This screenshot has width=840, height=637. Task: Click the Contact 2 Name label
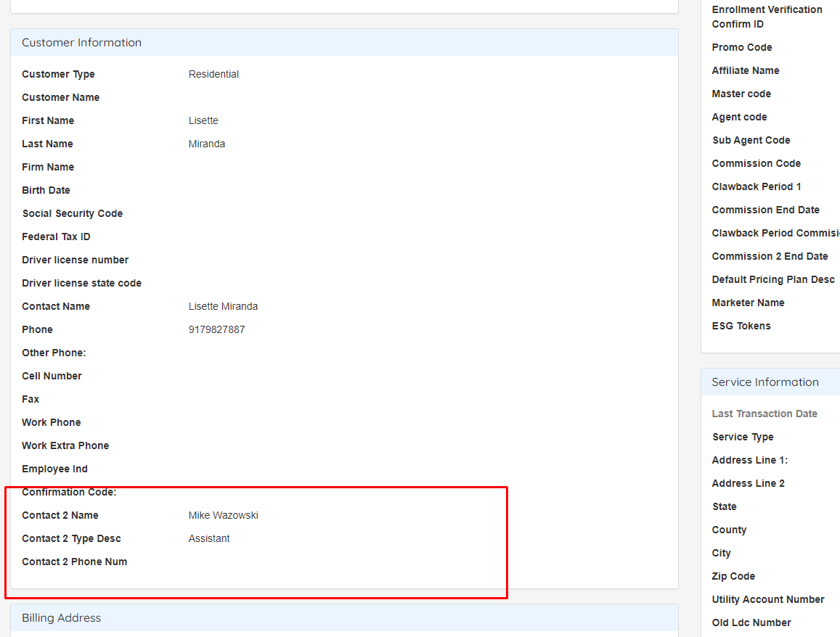coord(60,516)
